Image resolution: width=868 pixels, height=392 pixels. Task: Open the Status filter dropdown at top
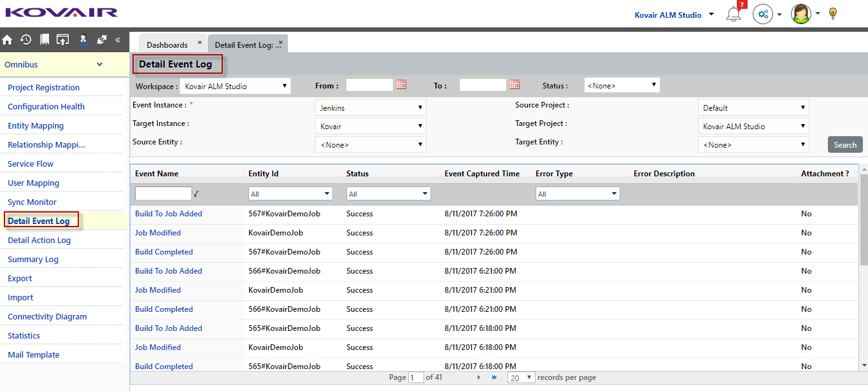(622, 85)
